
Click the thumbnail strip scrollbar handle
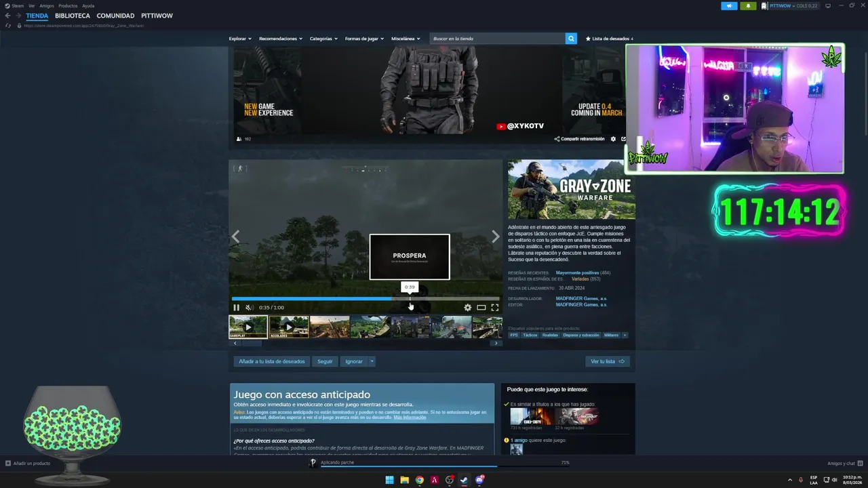click(x=252, y=343)
